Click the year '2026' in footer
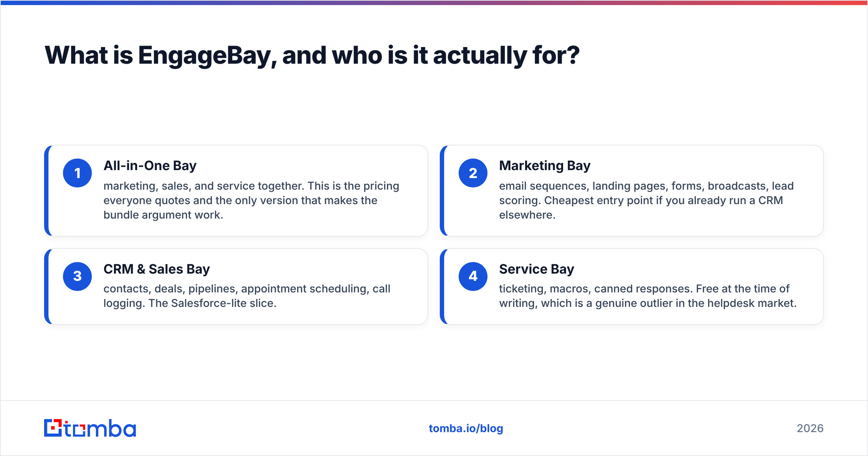 pyautogui.click(x=810, y=428)
